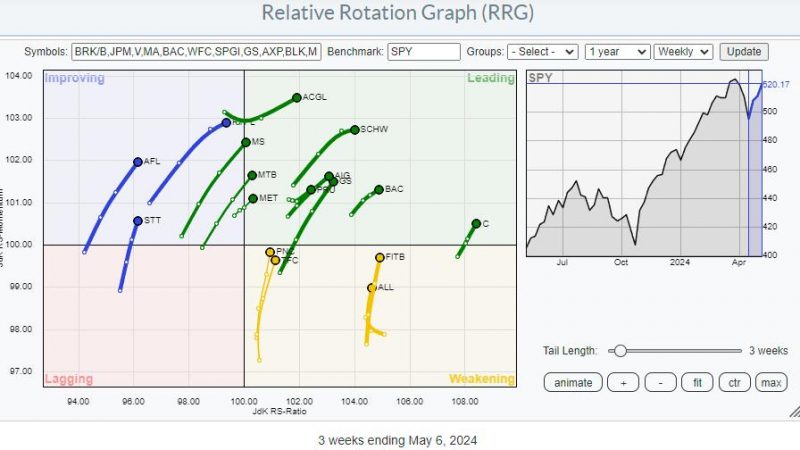Viewport: 800px width, 450px height.
Task: Click the plus zoom-in button
Action: pyautogui.click(x=623, y=383)
